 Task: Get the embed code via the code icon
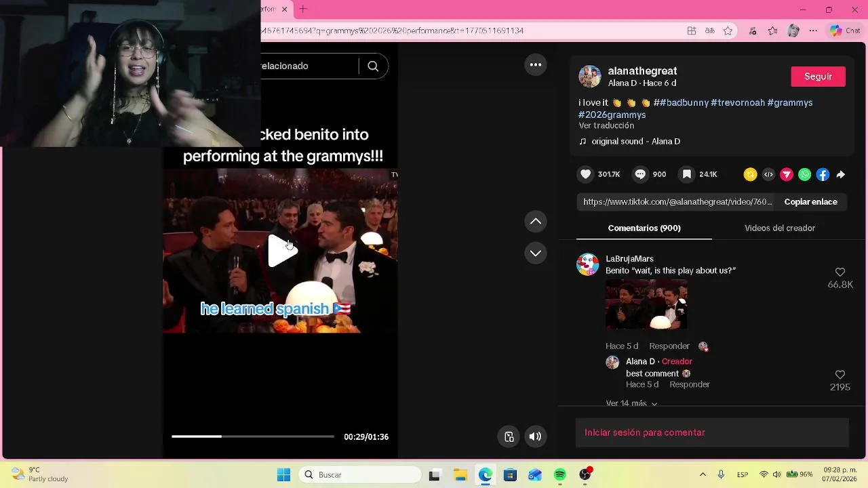click(x=768, y=174)
